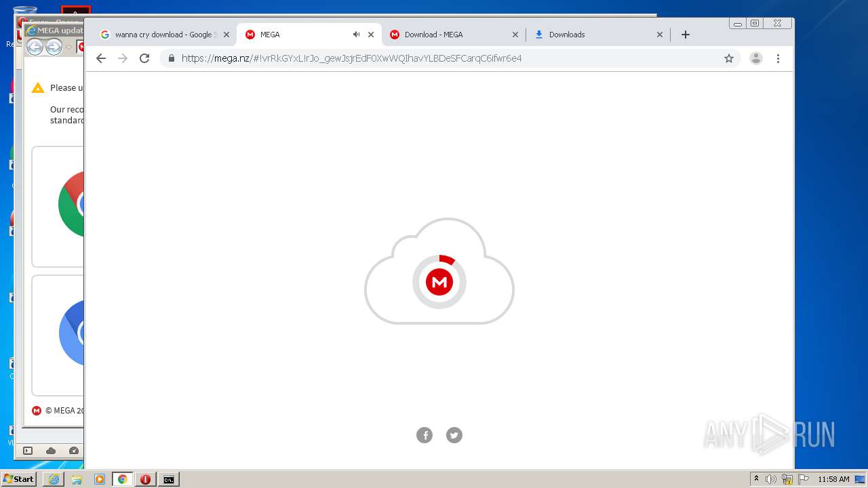Click the IE window title MEGA update
This screenshot has height=488, width=868.
click(x=60, y=30)
